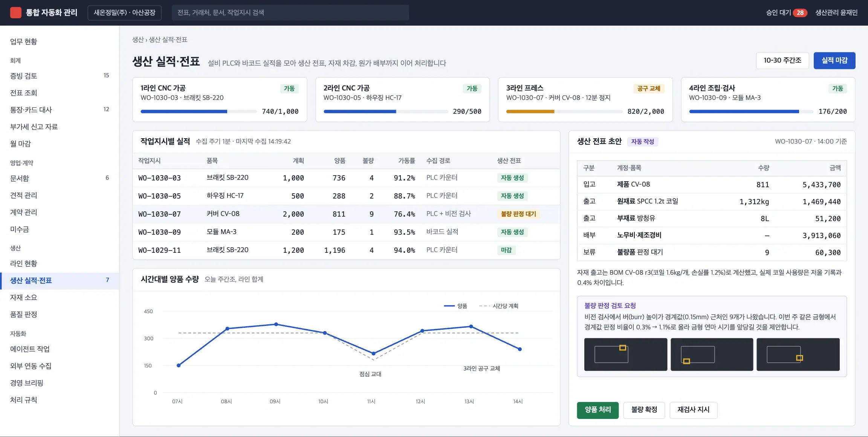Open 부가세 신고 자료 page

point(60,127)
